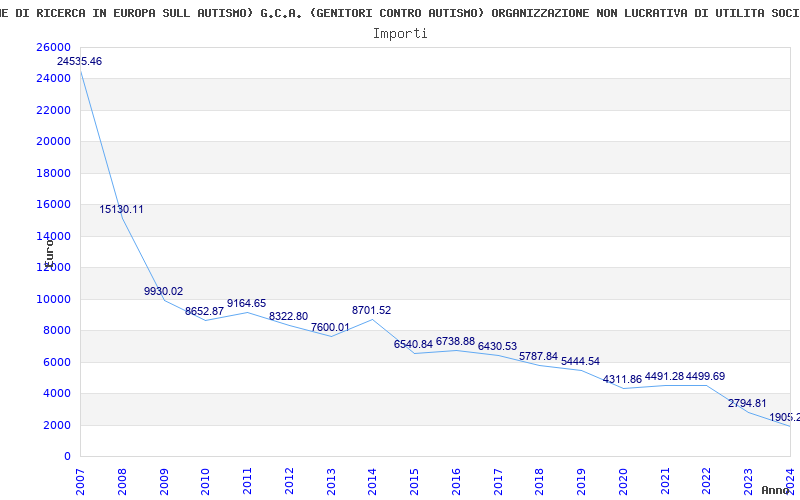Click the 2794.81 data label
The height and width of the screenshot is (500, 800).
[x=747, y=404]
